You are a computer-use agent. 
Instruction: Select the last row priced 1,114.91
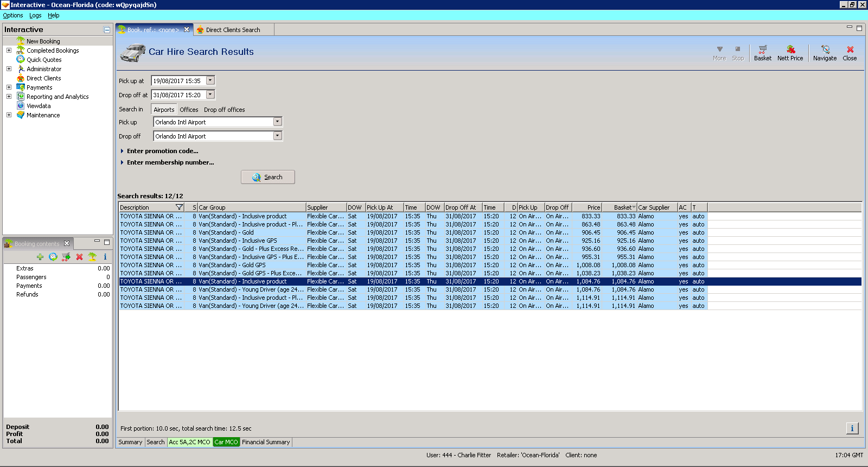point(490,306)
